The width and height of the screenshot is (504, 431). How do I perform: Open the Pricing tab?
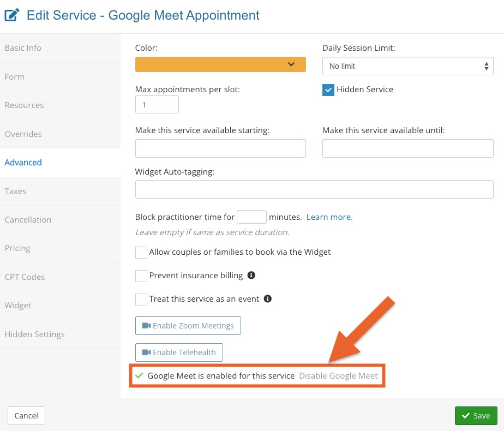(x=60, y=248)
